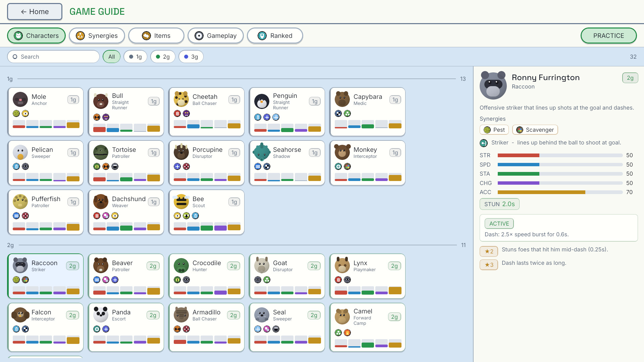Click the ACC stat bar
This screenshot has width=644, height=362.
tap(560, 192)
